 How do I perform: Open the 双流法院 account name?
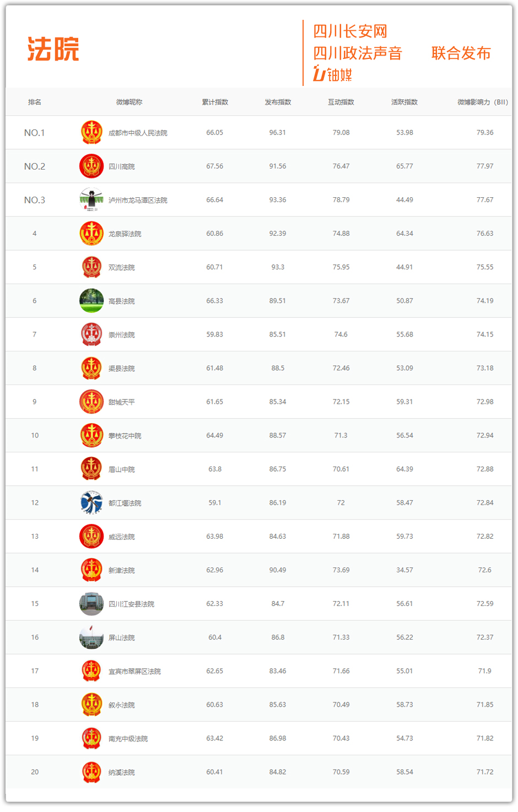[121, 268]
